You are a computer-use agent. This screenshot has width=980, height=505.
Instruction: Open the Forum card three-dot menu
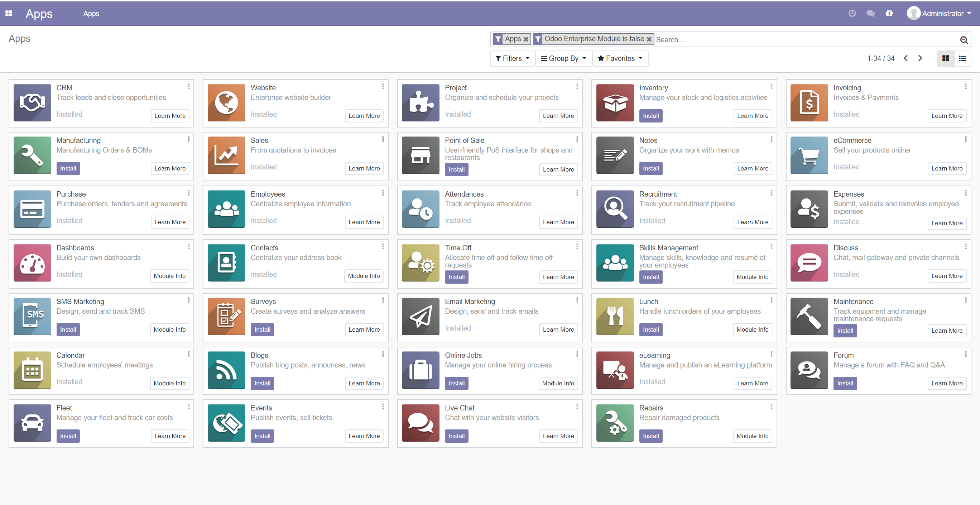965,354
